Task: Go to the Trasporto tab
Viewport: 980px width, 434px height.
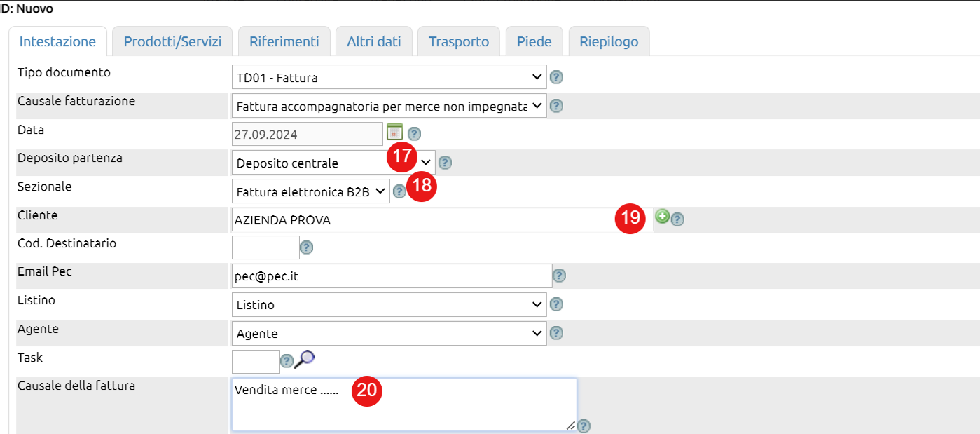Action: click(459, 41)
